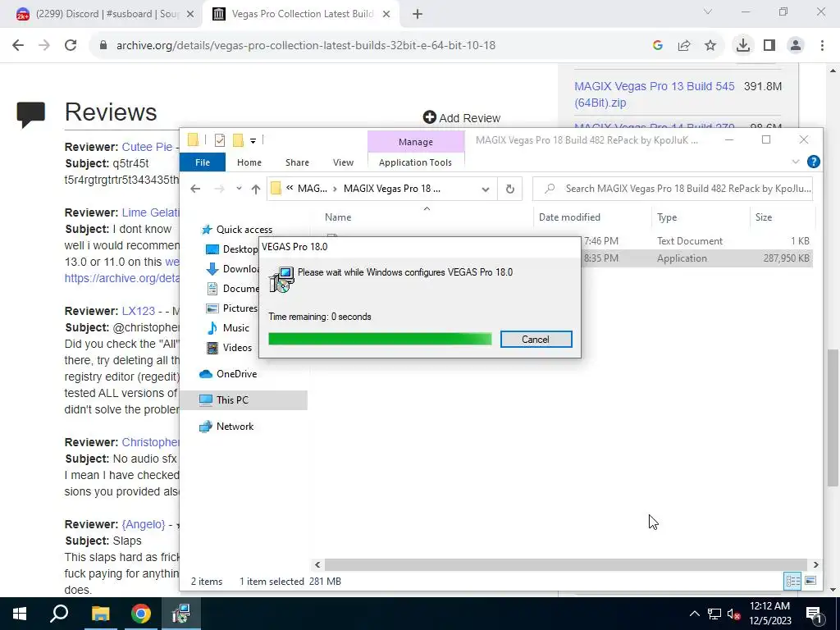Open Explorer help icon
Screen dimensions: 840x630
[813, 162]
